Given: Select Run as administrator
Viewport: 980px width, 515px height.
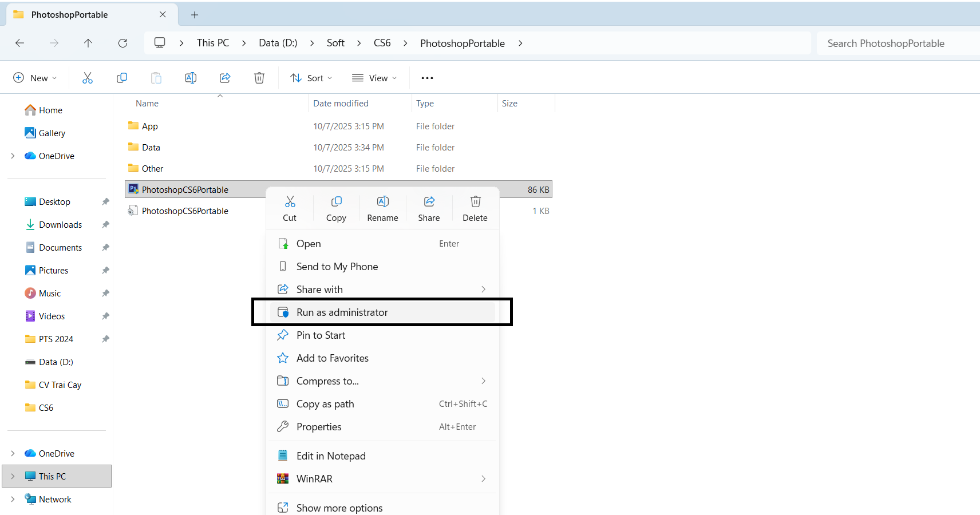Looking at the screenshot, I should pyautogui.click(x=342, y=312).
